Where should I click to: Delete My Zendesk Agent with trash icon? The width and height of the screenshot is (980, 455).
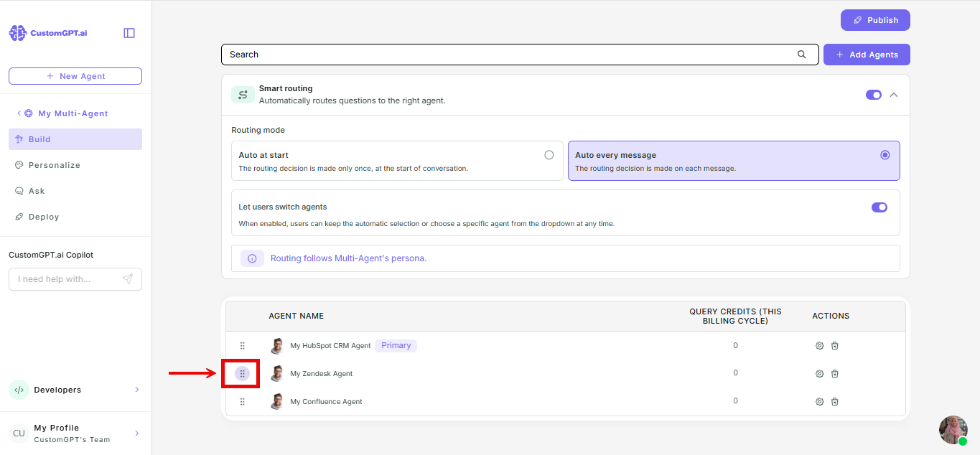835,374
